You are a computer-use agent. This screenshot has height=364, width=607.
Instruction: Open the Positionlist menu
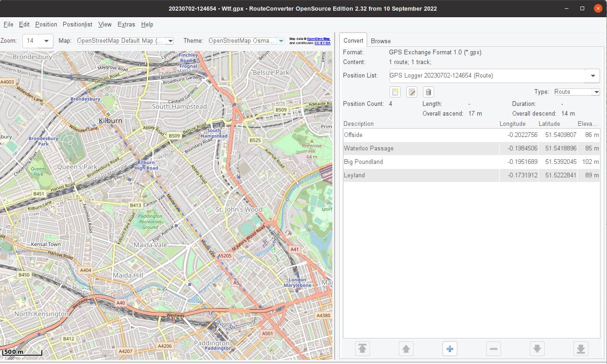77,24
